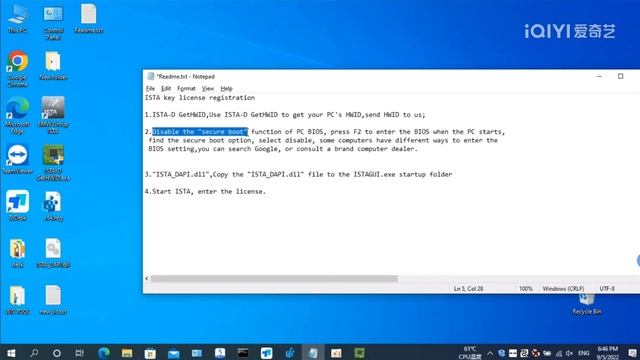The image size is (640, 360).
Task: Click the scroll-left arrow in Notepad
Action: pyautogui.click(x=147, y=278)
